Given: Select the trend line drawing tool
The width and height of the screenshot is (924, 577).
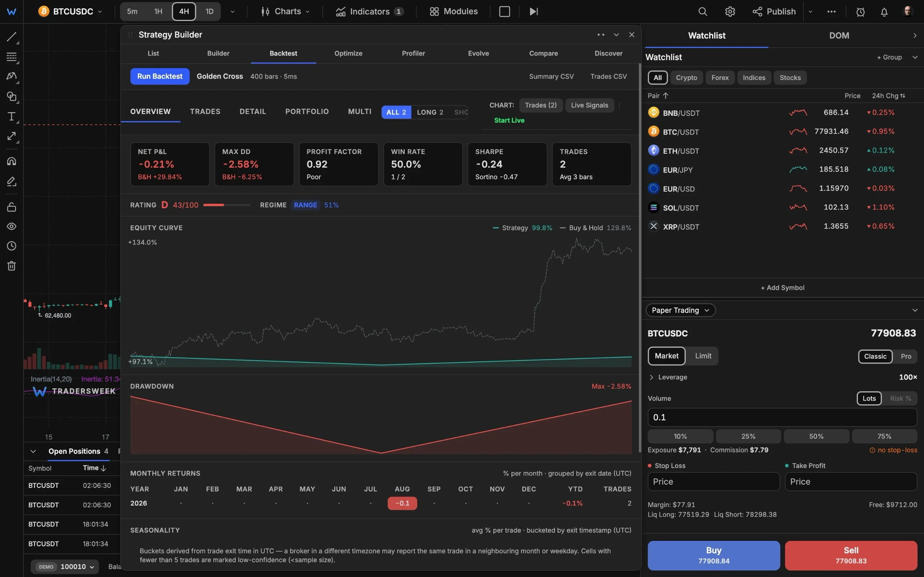Looking at the screenshot, I should point(12,37).
